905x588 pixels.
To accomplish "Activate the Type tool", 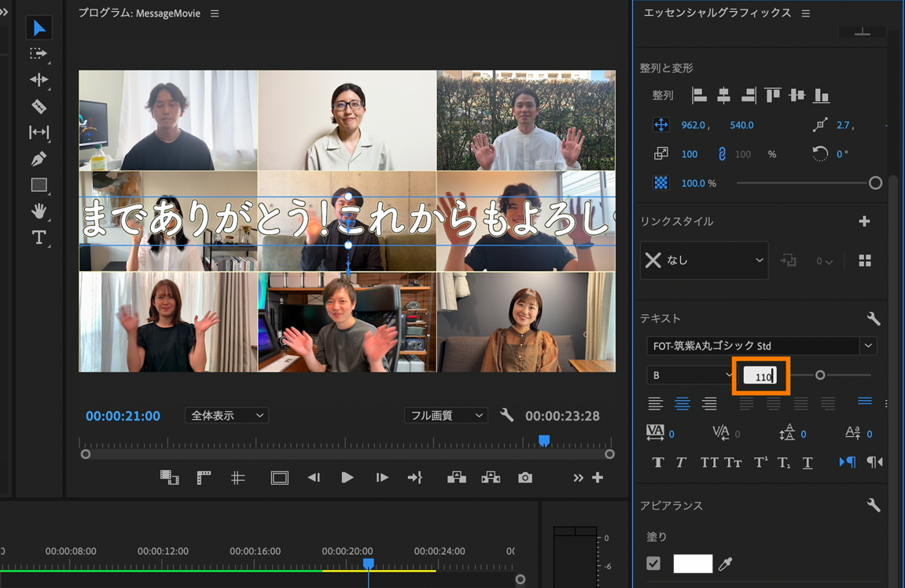I will tap(39, 237).
